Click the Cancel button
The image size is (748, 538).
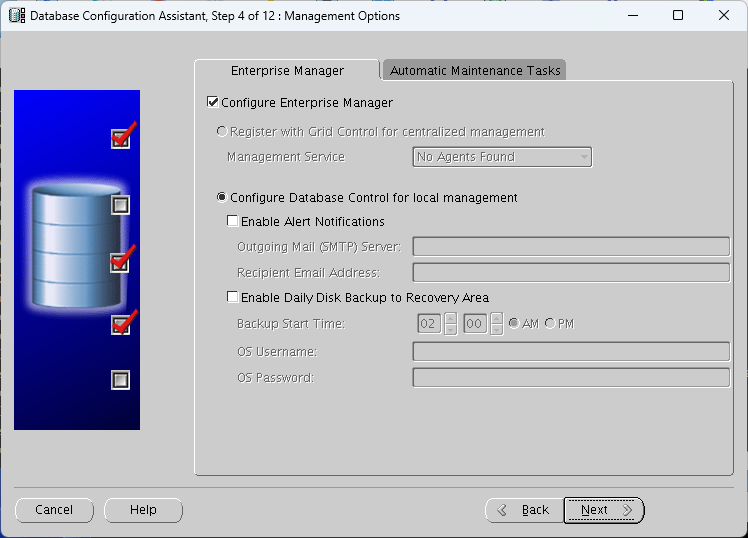[54, 510]
